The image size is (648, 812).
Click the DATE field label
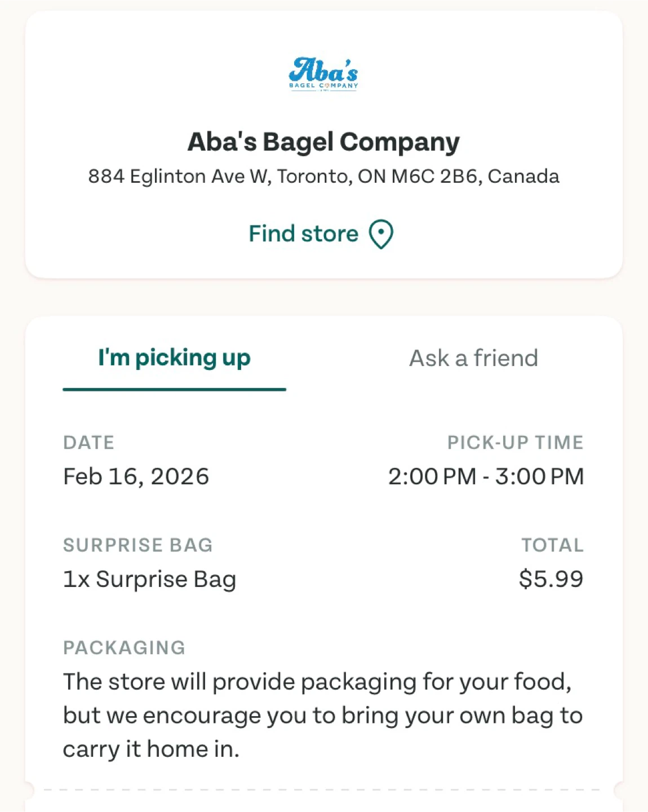tap(88, 443)
